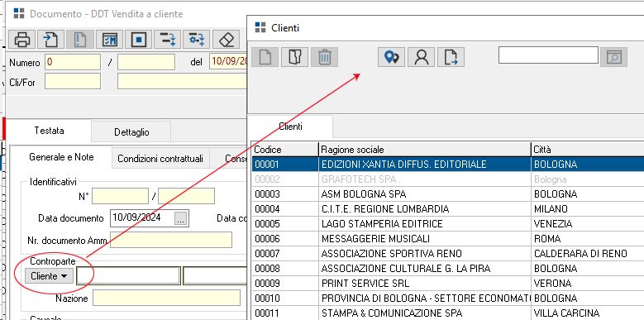Click city cell MILANO
Screen dimensions: 644x320
pos(588,208)
